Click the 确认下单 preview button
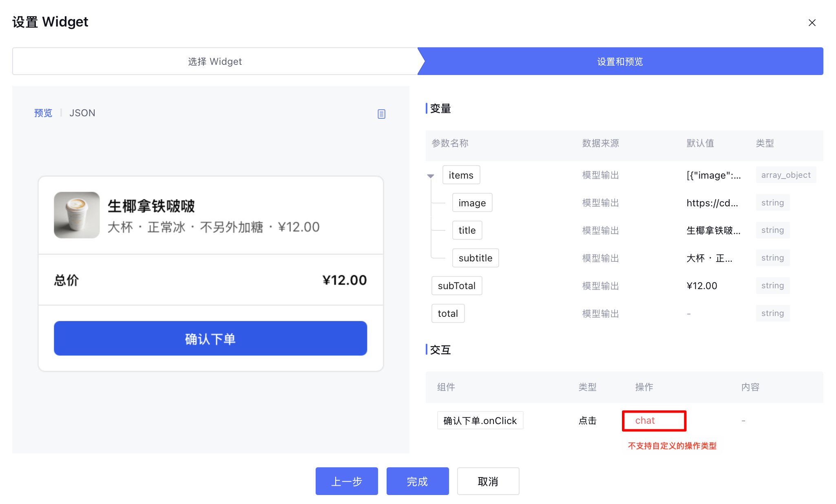The height and width of the screenshot is (504, 836). [x=210, y=338]
